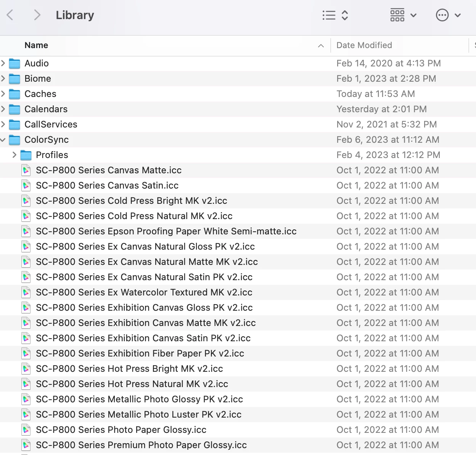This screenshot has width=476, height=455.
Task: Click the Library window title
Action: coord(75,15)
